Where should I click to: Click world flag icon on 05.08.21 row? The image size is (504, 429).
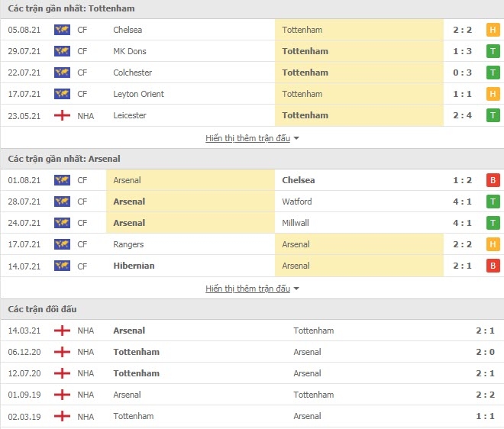coord(62,30)
